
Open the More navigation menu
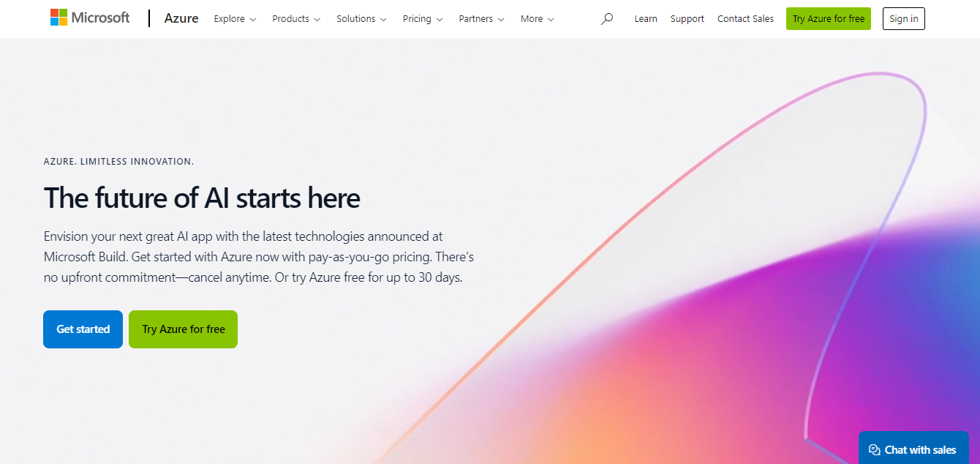[x=537, y=19]
